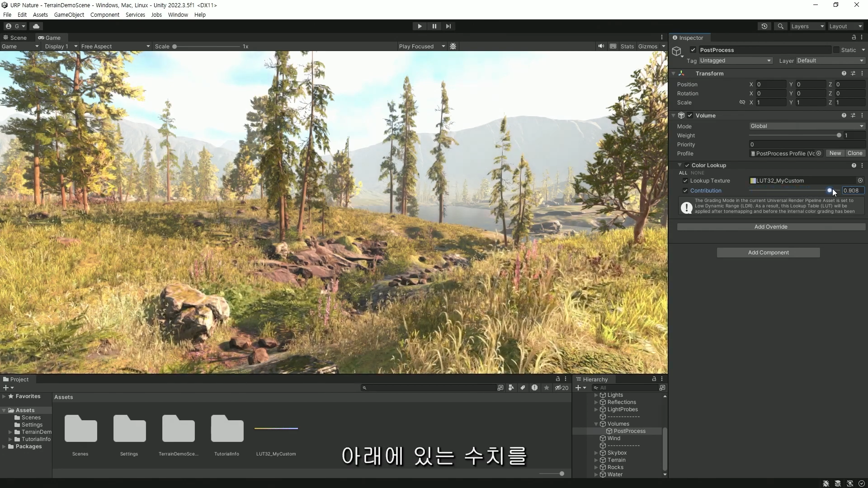Open Color Lookup help icon
868x488 pixels.
pyautogui.click(x=854, y=165)
